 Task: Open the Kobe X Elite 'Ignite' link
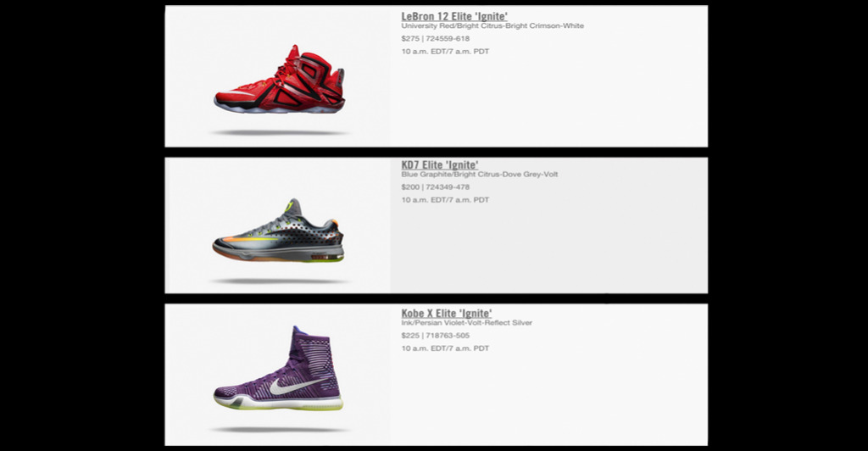coord(446,313)
